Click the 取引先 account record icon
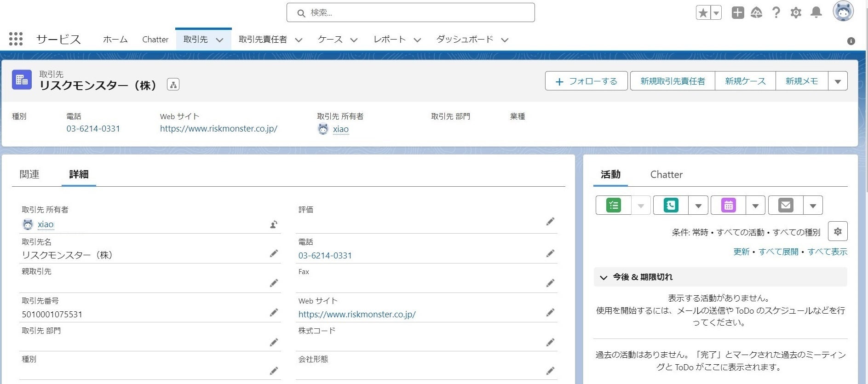 [22, 80]
